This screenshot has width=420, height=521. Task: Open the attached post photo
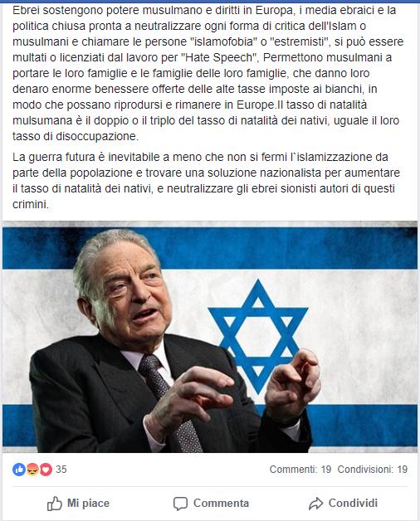coord(210,337)
